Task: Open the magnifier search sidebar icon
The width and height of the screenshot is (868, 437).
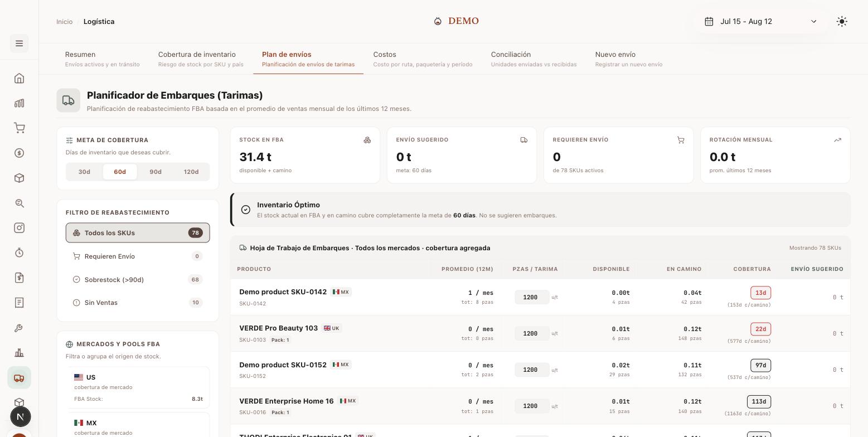Action: click(19, 203)
